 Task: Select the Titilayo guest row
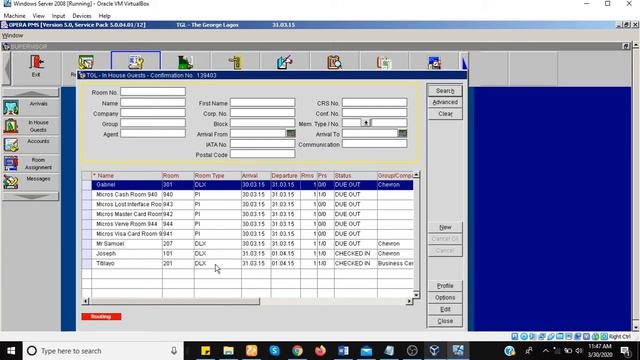(x=247, y=263)
